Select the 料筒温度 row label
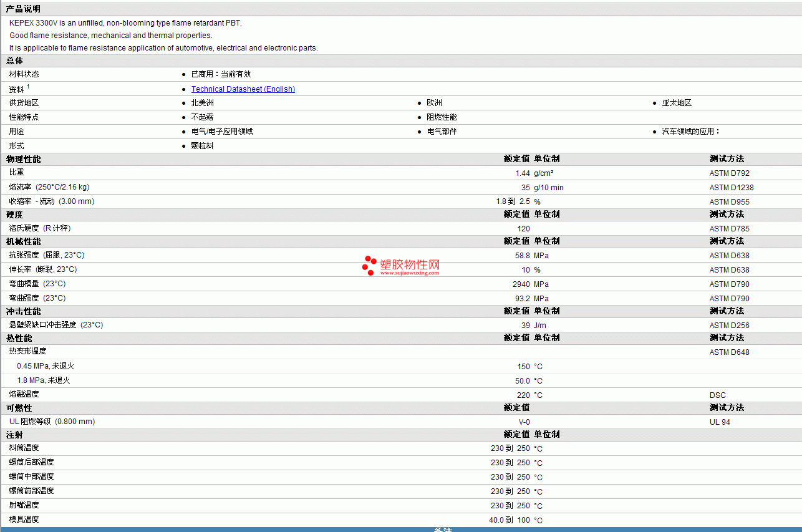The image size is (802, 532). coord(24,448)
